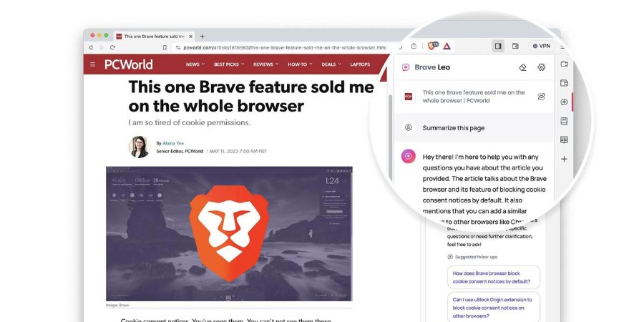Expand the NEWS dropdown menu
This screenshot has width=644, height=322.
(195, 64)
